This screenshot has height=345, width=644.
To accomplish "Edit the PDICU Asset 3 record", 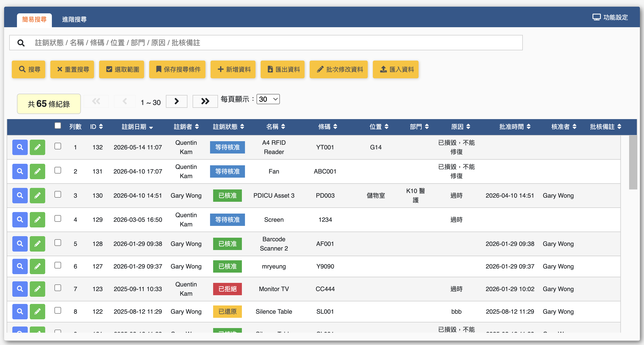I will (37, 196).
